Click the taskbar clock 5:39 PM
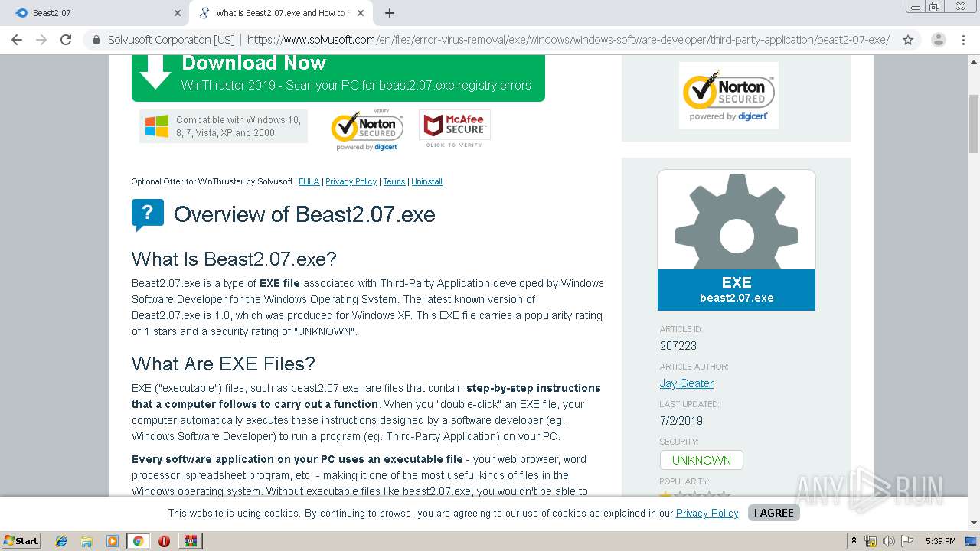This screenshot has width=980, height=551. [x=941, y=541]
